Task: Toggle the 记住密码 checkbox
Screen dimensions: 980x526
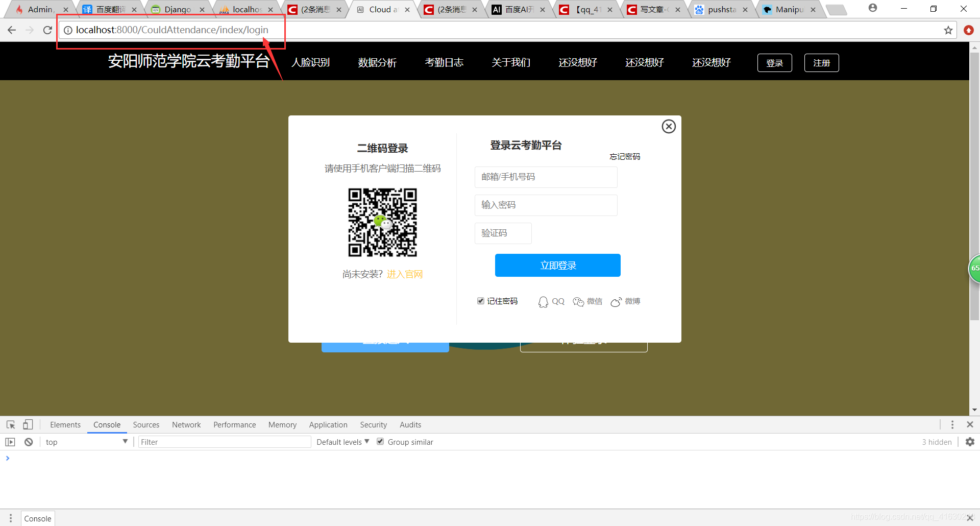Action: pyautogui.click(x=480, y=301)
